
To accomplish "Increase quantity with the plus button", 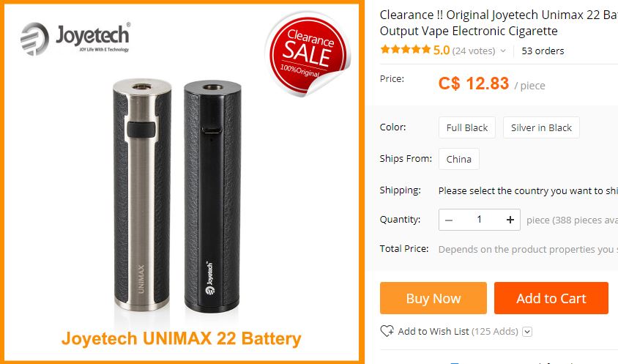I will tap(510, 220).
